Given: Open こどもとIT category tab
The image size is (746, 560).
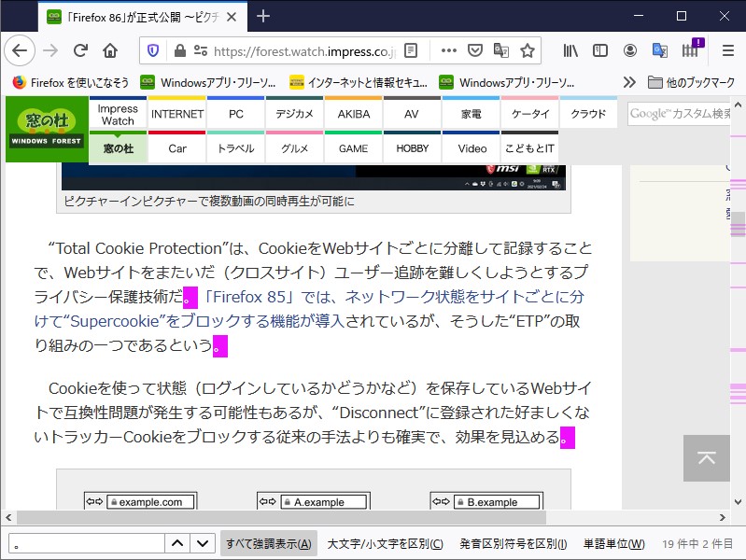Looking at the screenshot, I should click(530, 148).
